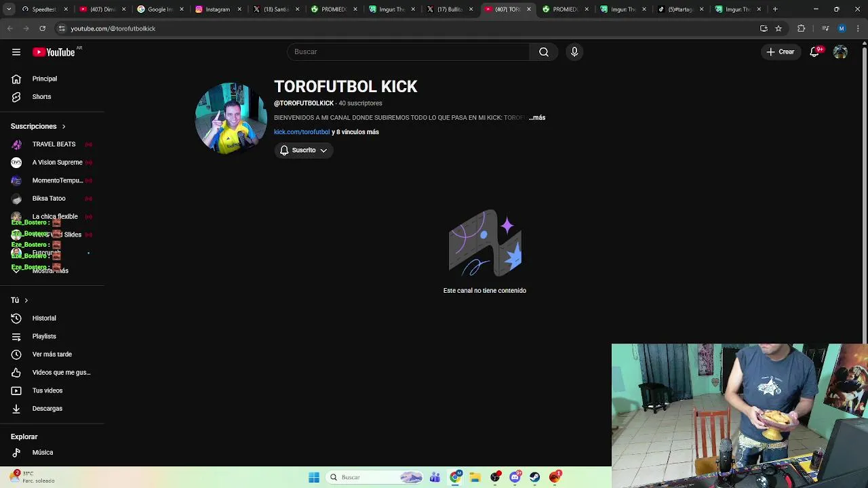Click the Crear button

[x=781, y=52]
